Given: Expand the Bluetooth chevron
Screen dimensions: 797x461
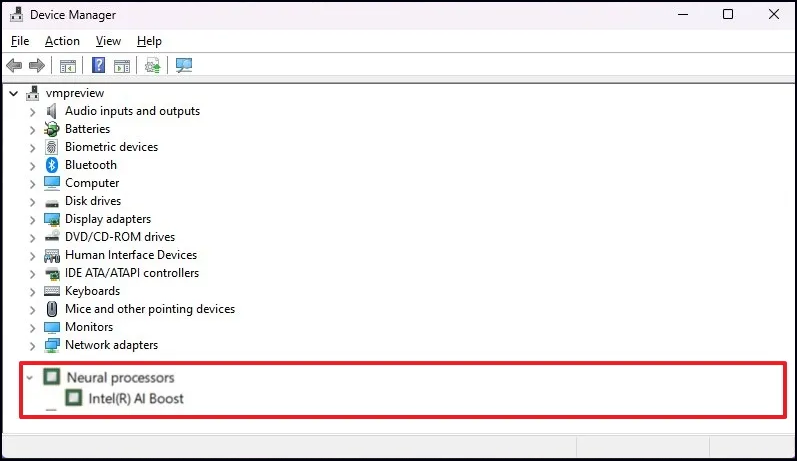Looking at the screenshot, I should (33, 166).
